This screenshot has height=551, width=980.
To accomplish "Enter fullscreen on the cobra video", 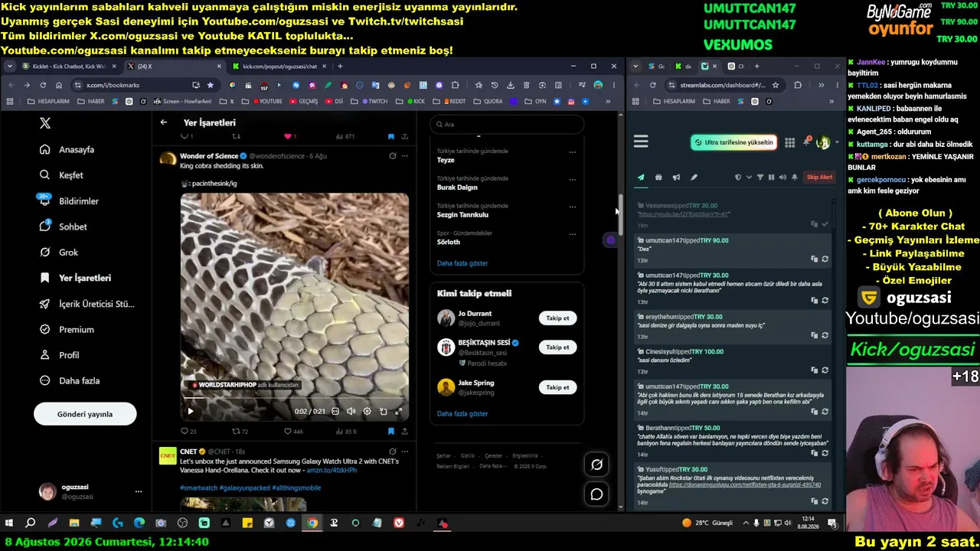I will pyautogui.click(x=398, y=412).
